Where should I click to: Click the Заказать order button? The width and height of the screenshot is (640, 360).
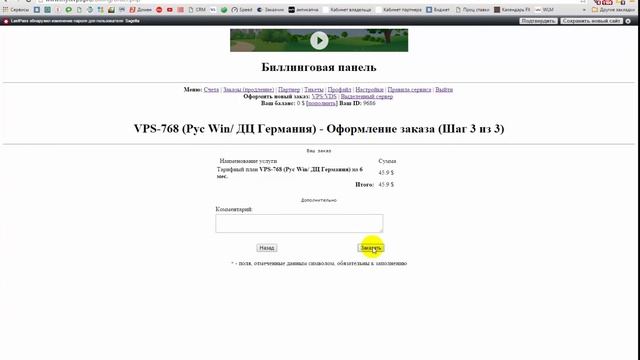pos(371,248)
